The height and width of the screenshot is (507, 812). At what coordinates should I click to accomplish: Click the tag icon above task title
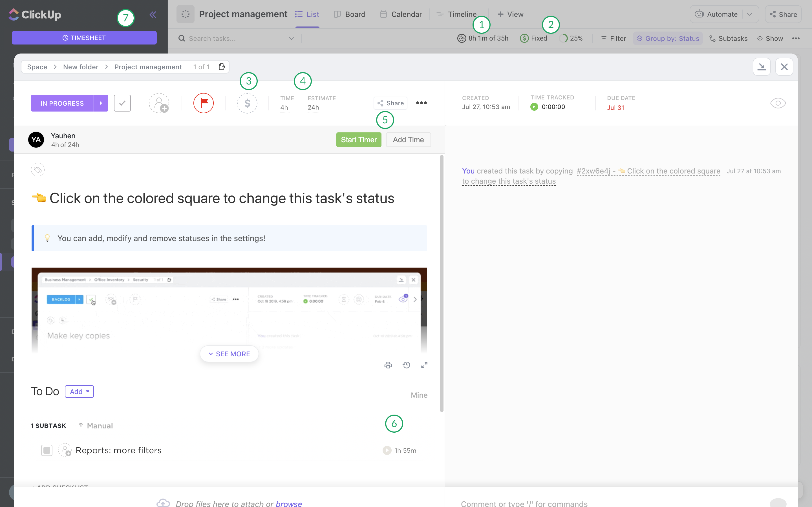[x=38, y=170]
